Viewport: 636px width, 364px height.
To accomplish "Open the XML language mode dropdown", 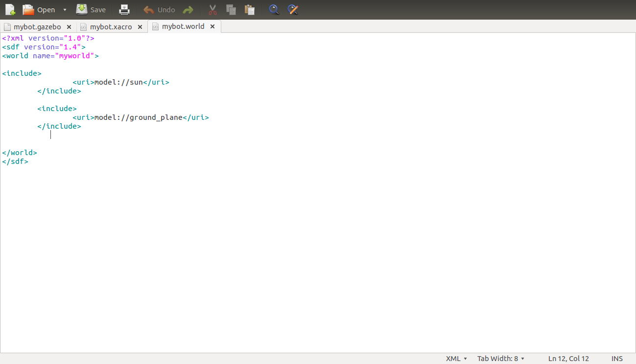I will 456,359.
